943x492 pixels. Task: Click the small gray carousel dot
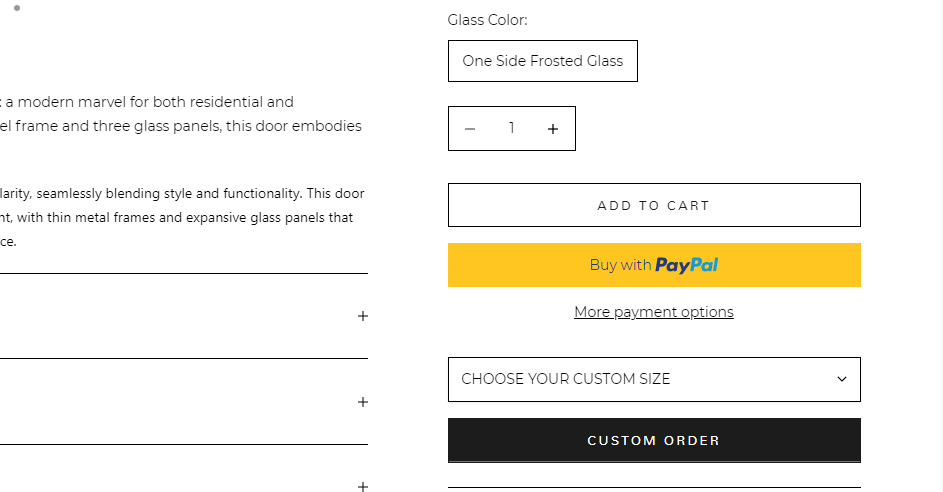17,8
